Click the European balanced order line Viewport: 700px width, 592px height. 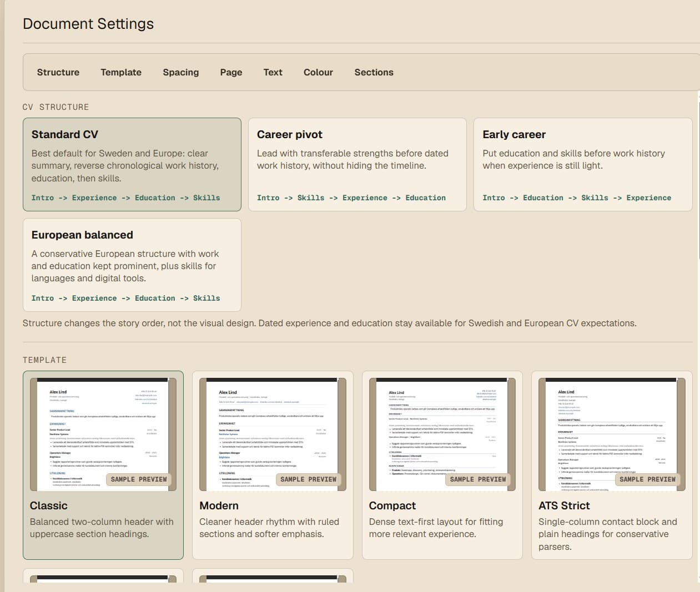tap(125, 298)
